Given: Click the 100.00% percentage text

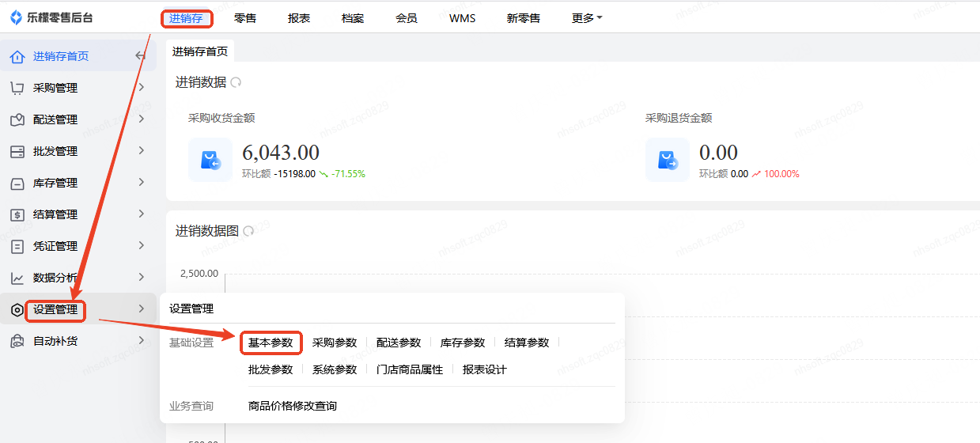Looking at the screenshot, I should coord(781,173).
